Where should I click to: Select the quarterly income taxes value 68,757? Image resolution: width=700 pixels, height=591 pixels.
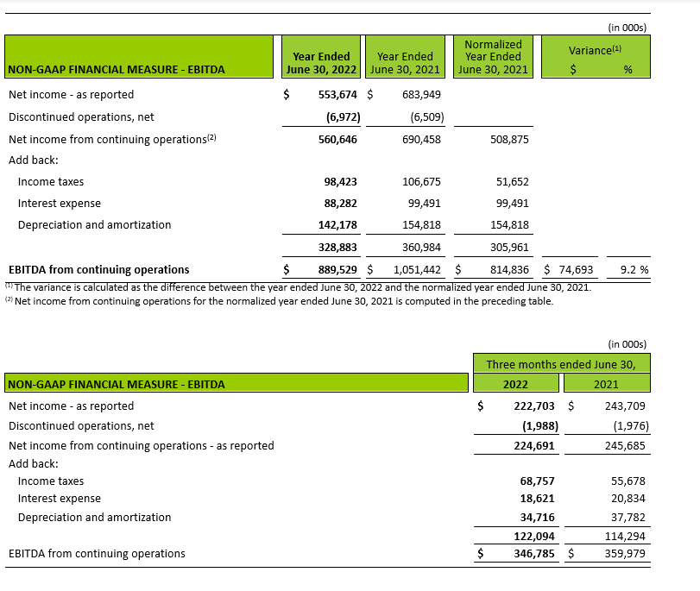(537, 481)
